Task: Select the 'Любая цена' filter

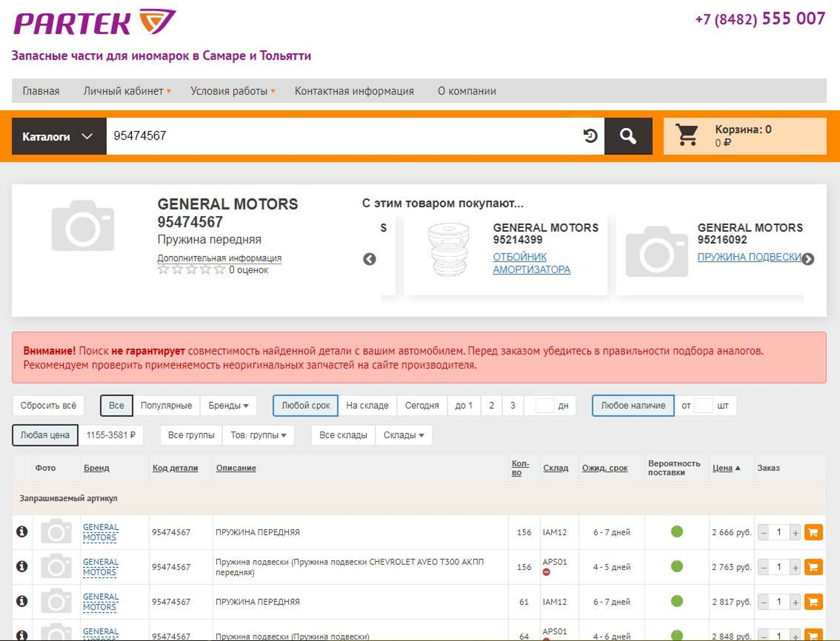Action: click(45, 435)
